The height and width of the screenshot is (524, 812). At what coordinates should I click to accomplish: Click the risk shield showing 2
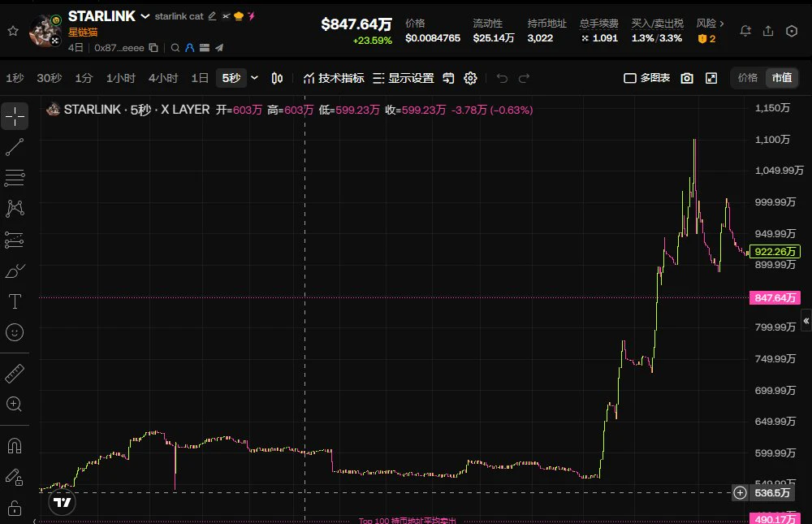[x=707, y=38]
